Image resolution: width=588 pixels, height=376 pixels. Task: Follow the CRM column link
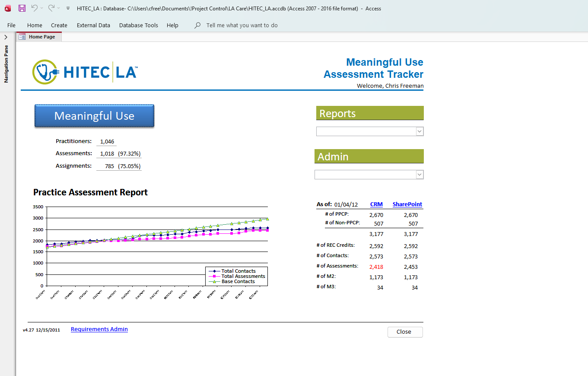(376, 204)
